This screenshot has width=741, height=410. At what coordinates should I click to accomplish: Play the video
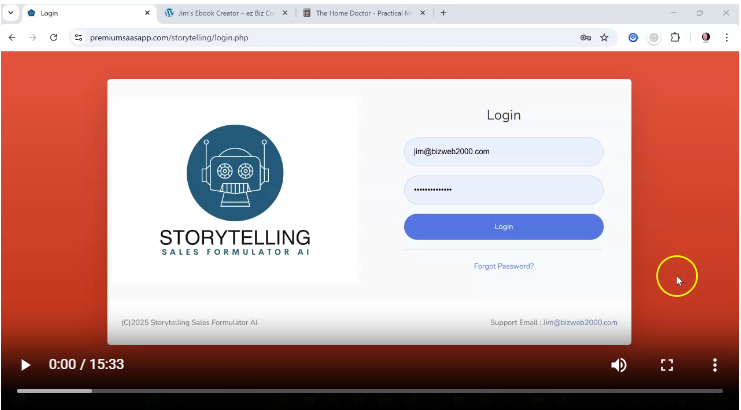[26, 365]
